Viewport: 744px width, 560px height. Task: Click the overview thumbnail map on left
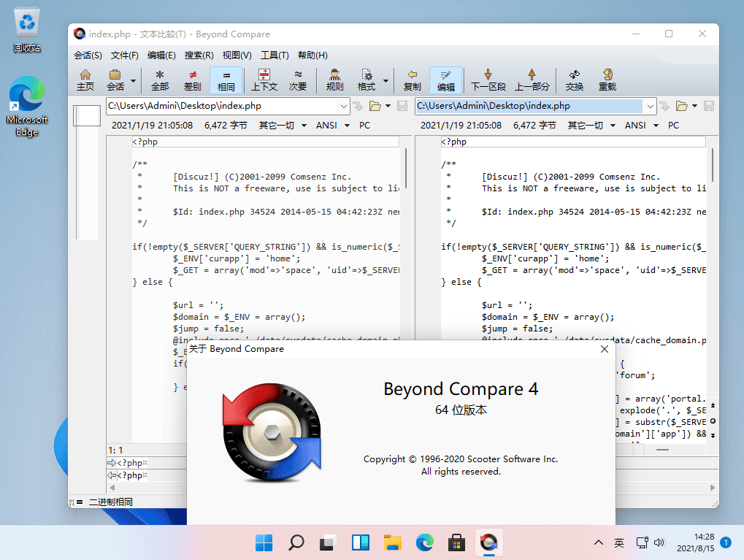[87, 173]
